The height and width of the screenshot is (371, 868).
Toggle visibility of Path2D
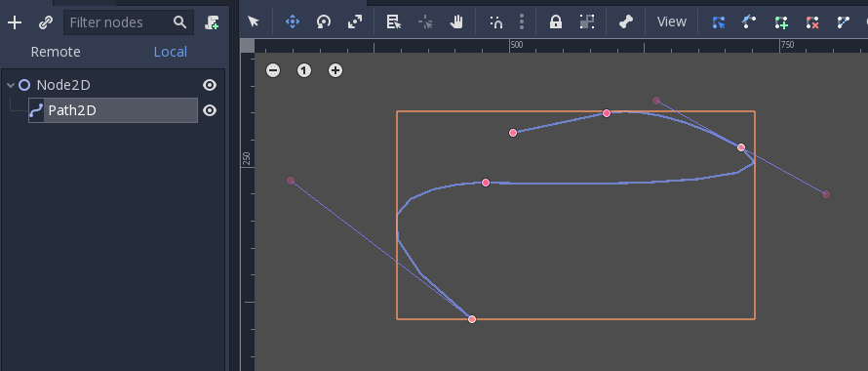click(x=210, y=110)
